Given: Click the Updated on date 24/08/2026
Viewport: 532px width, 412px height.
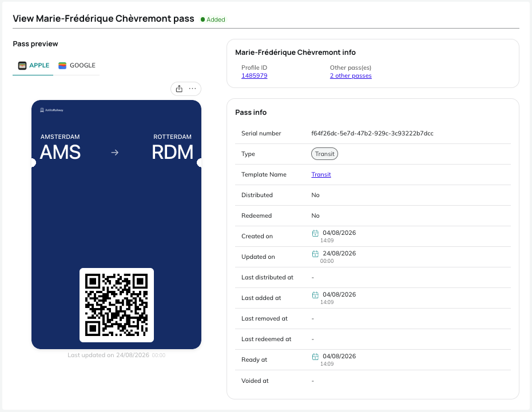Looking at the screenshot, I should pos(339,254).
